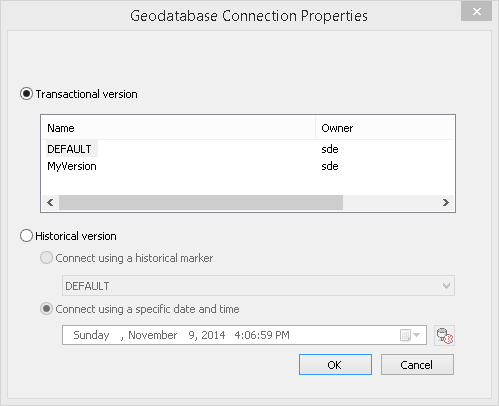Click the Owner column header
This screenshot has height=406, width=499.
385,128
